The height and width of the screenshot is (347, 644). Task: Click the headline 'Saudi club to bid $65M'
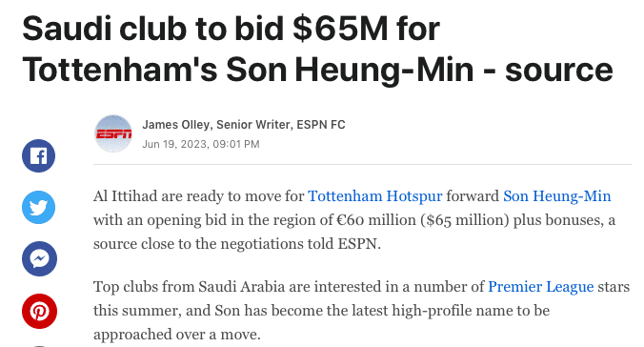[x=205, y=29]
